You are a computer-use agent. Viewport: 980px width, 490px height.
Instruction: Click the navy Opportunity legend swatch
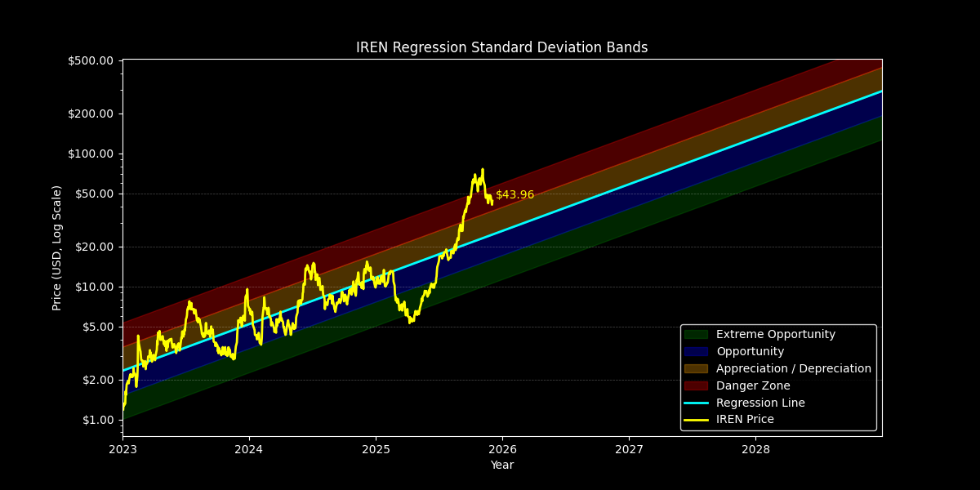pos(695,351)
